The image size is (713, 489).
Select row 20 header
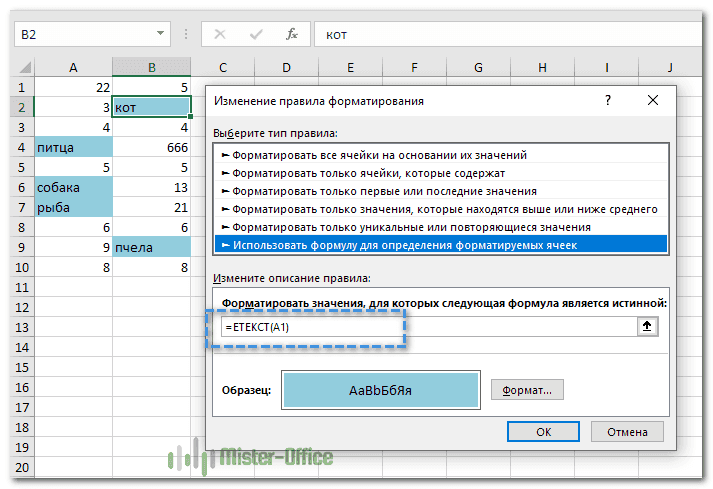(x=22, y=467)
